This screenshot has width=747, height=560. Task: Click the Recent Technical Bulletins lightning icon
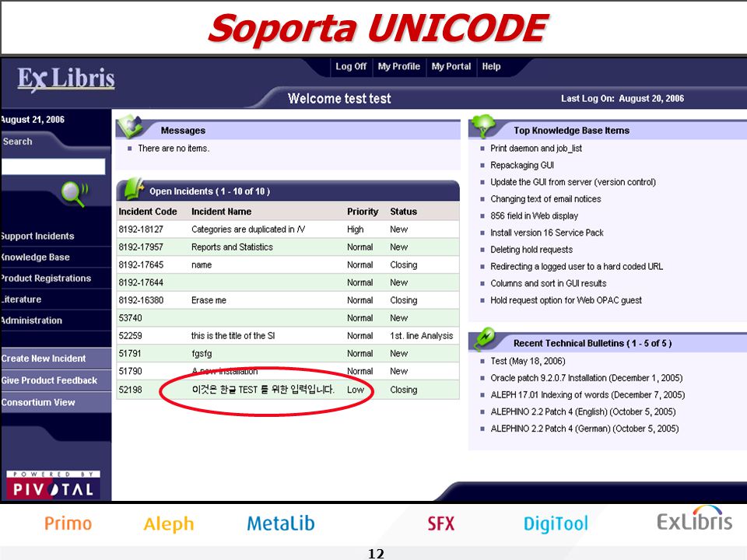point(485,338)
